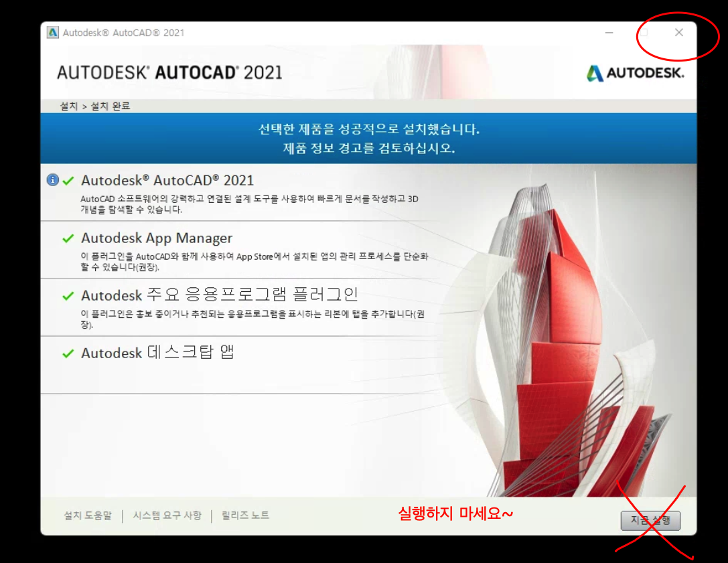Select the Autodesk® AutoCAD® 2021 product title
This screenshot has width=728, height=563.
167,180
